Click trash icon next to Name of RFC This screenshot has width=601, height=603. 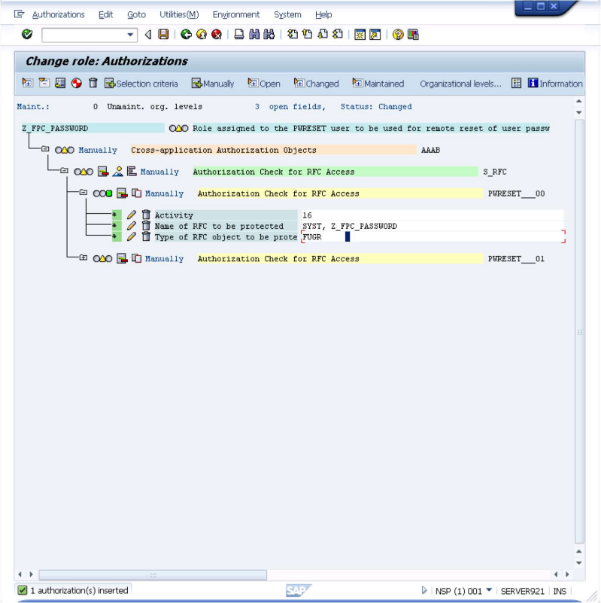pos(146,226)
